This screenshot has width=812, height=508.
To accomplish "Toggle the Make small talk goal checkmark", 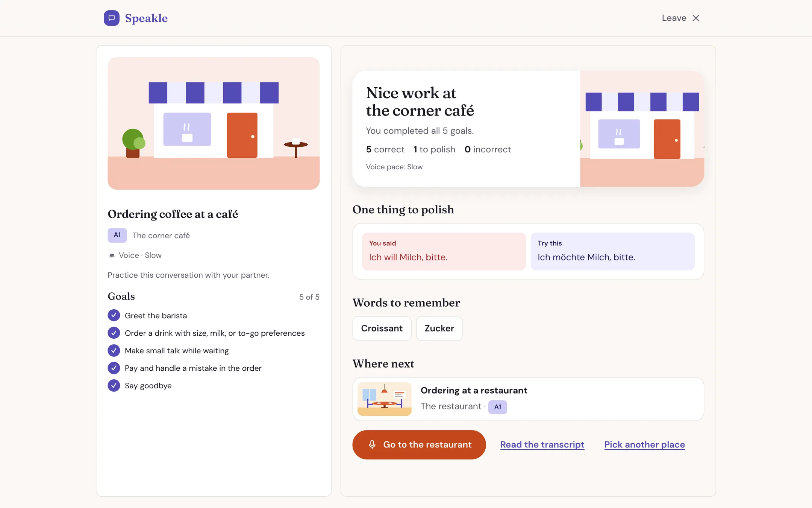I will [114, 350].
